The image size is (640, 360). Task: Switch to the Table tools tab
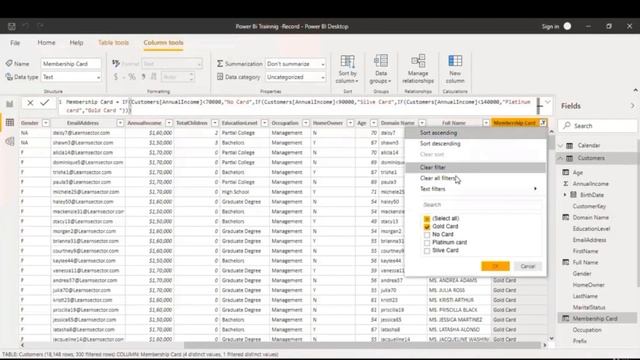coord(113,43)
